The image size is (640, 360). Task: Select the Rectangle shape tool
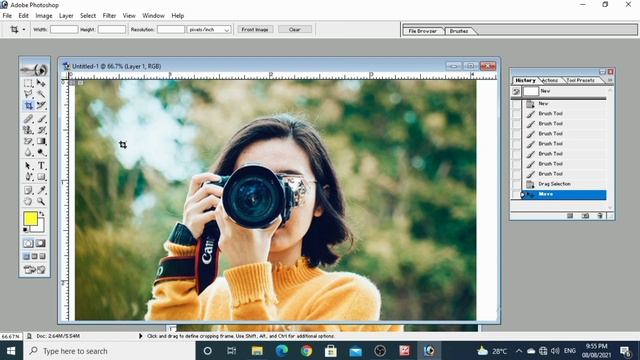(x=41, y=177)
